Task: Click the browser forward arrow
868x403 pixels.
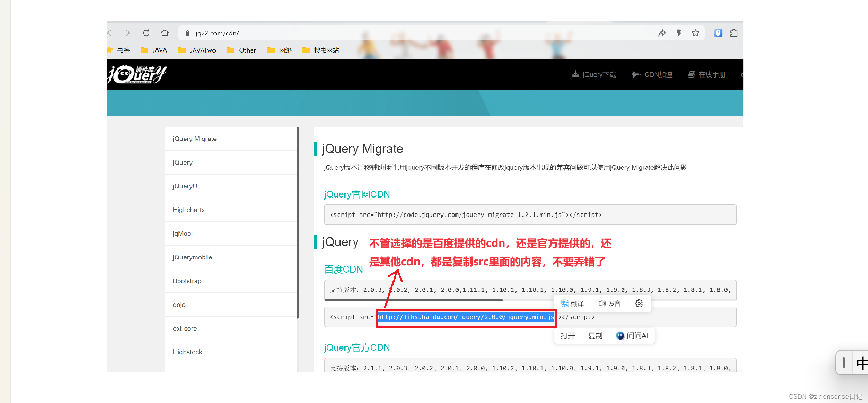Action: [x=128, y=33]
